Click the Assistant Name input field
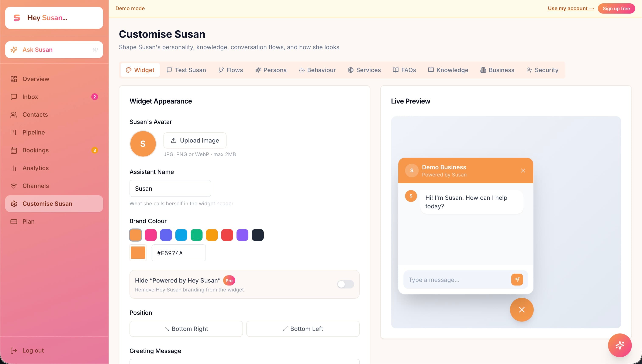642x364 pixels. pyautogui.click(x=170, y=189)
